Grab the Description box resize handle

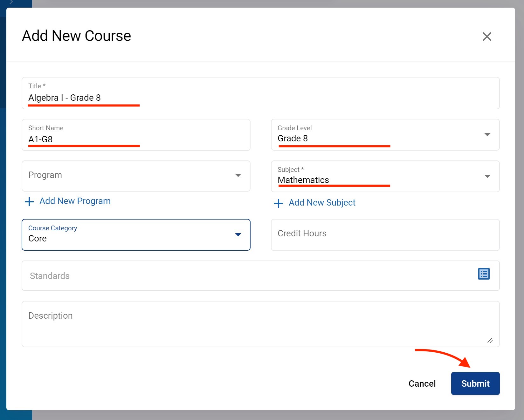(x=490, y=340)
